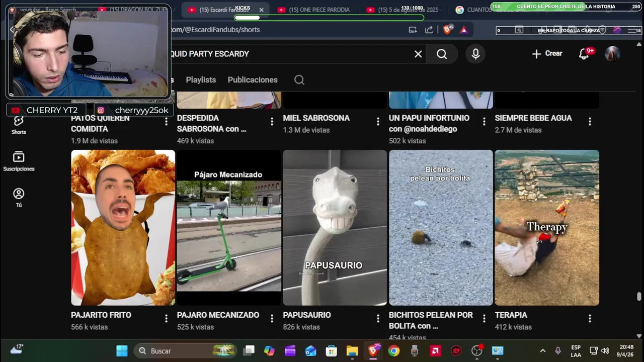644x362 pixels.
Task: Open the Shorts sidebar item
Action: [19, 124]
